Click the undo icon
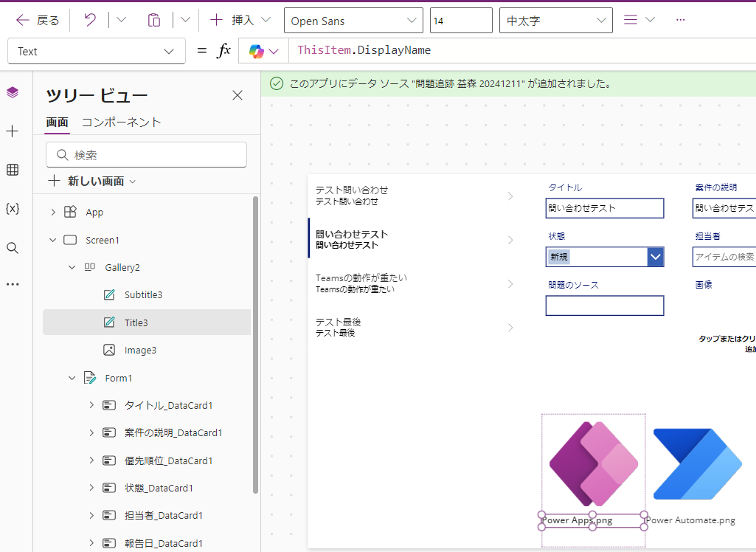This screenshot has width=756, height=552. [x=90, y=20]
